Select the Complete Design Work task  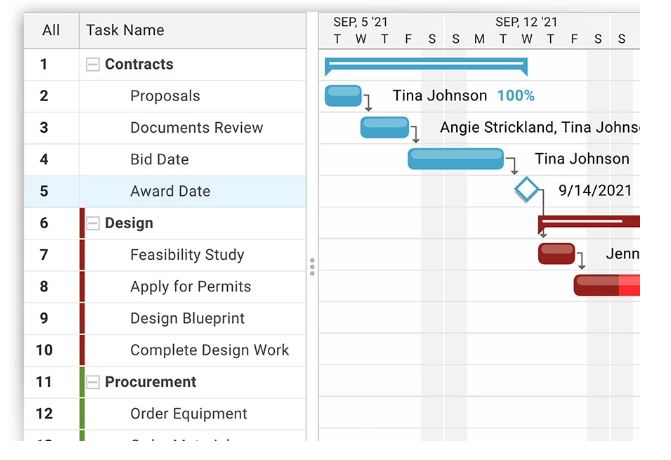[209, 350]
